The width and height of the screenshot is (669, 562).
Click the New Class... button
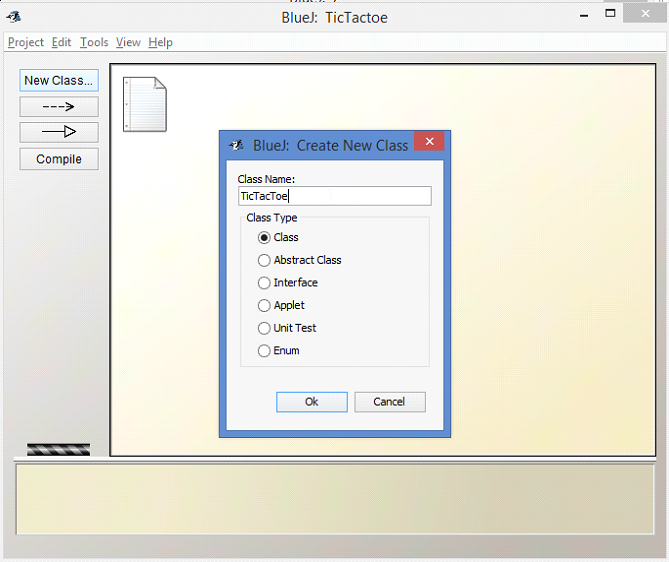(59, 80)
